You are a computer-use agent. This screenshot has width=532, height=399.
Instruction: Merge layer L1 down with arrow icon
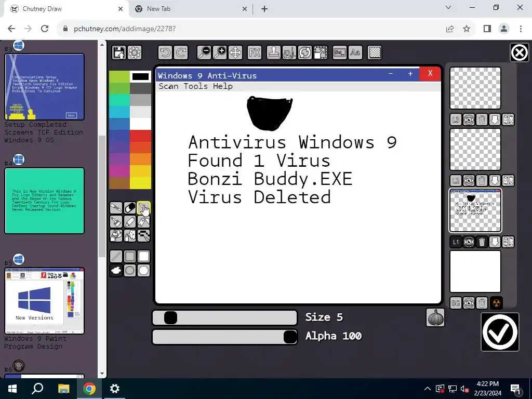(x=495, y=242)
